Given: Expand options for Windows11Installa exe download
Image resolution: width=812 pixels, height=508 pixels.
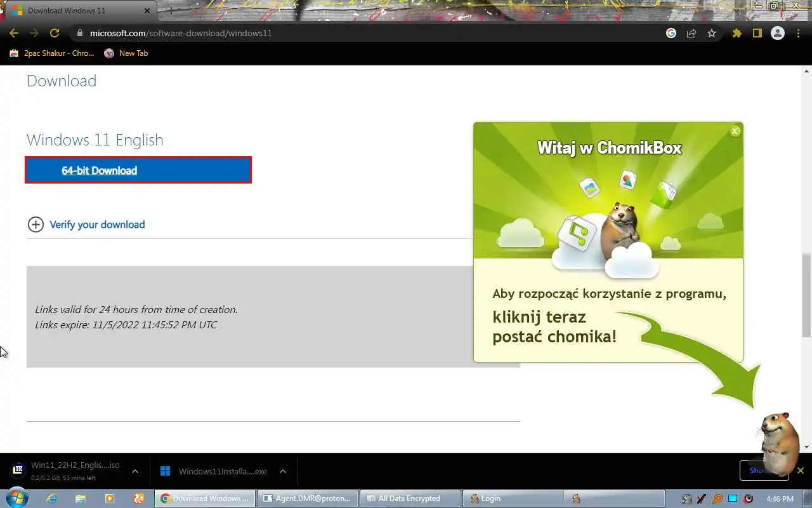Looking at the screenshot, I should tap(283, 471).
